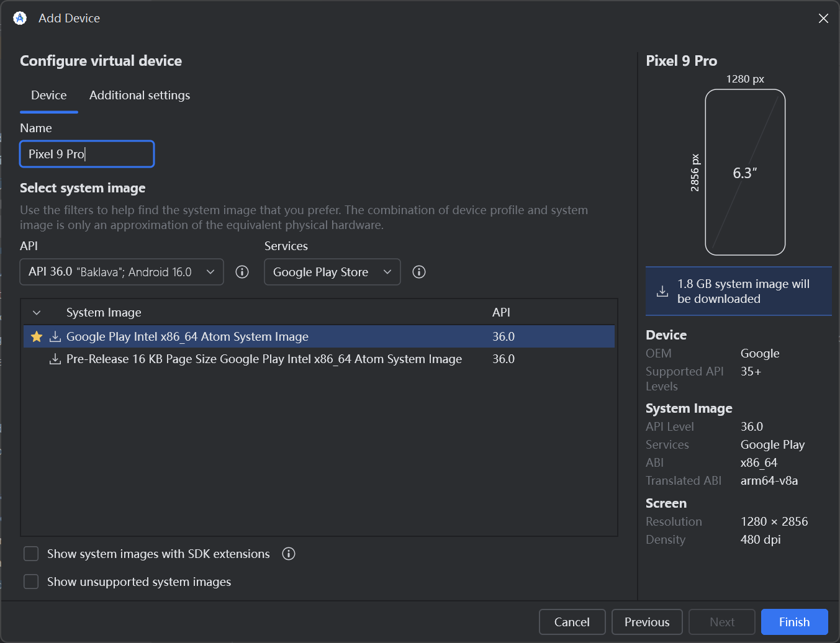Click the device Name text field
Image resolution: width=840 pixels, height=643 pixels.
click(87, 154)
